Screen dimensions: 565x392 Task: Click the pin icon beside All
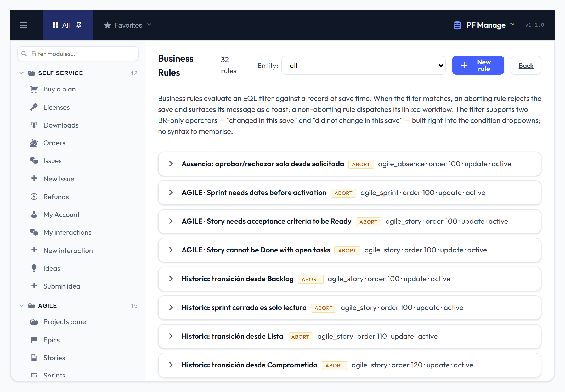(x=79, y=25)
